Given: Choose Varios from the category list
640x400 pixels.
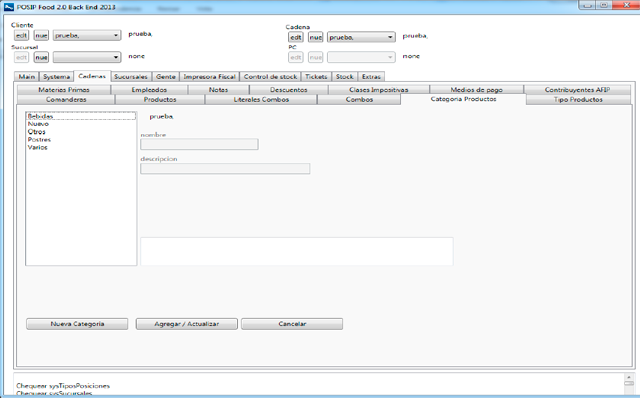Looking at the screenshot, I should (38, 147).
